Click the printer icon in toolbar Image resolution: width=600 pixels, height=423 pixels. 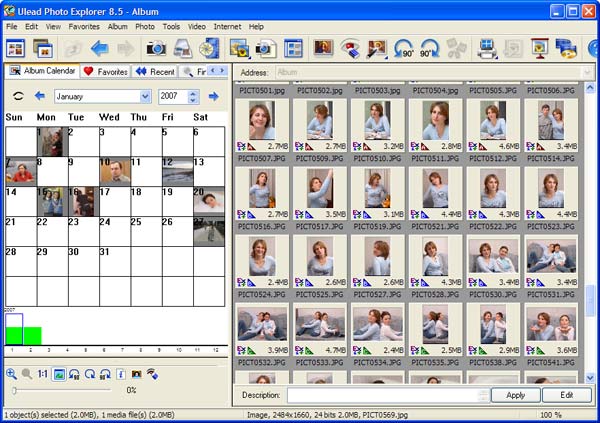point(487,49)
